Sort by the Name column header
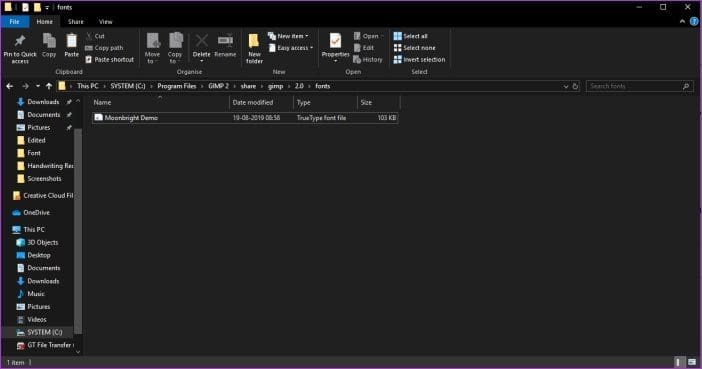This screenshot has height=369, width=702. click(x=160, y=102)
